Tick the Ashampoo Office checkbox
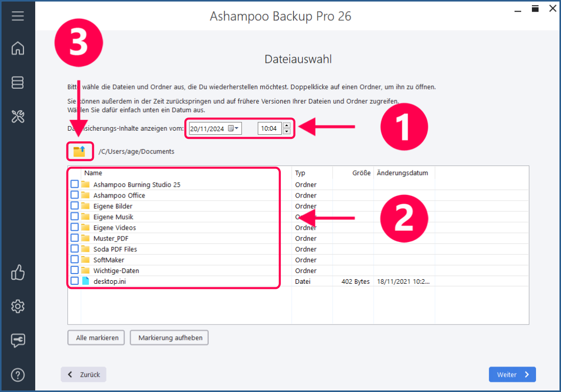561x392 pixels. click(x=75, y=194)
